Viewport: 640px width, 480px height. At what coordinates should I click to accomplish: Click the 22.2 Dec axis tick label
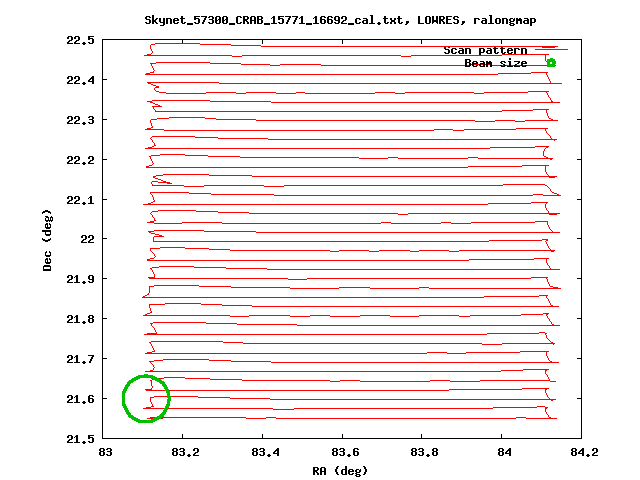[x=80, y=160]
